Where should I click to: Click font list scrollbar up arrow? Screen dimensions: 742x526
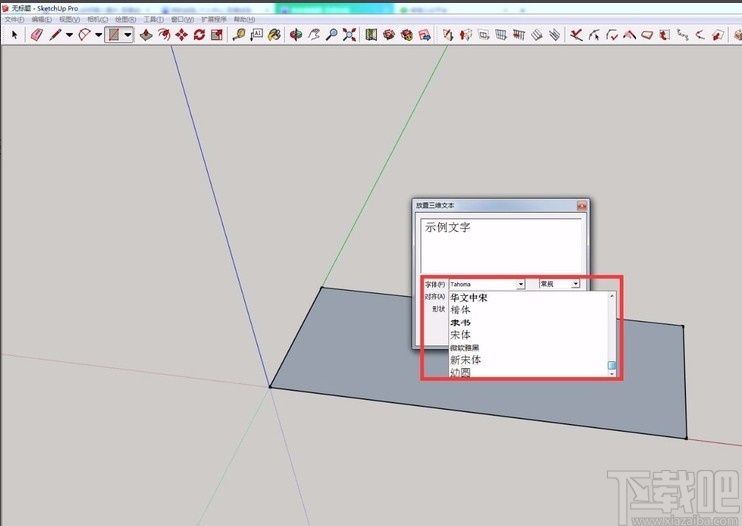pos(612,296)
